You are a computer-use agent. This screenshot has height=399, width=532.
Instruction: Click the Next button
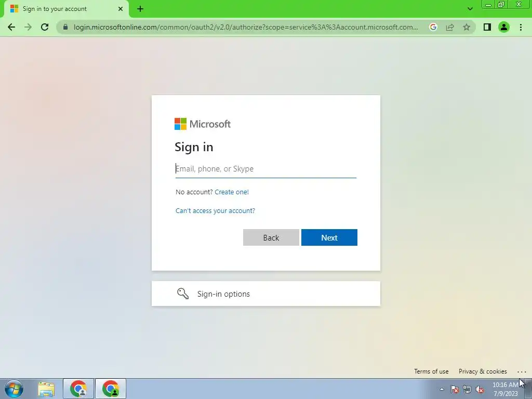[x=329, y=237]
